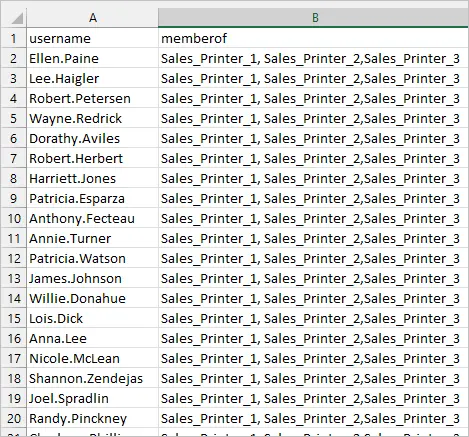Select the Lee.Haigler cell
This screenshot has height=437, width=469.
click(93, 78)
